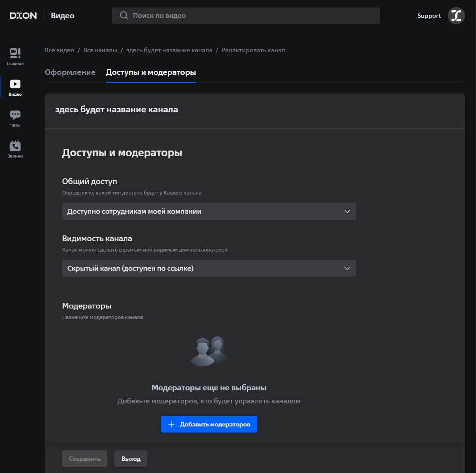Screen dimensions: 476x473
Task: Click the search magnifier icon
Action: point(124,16)
